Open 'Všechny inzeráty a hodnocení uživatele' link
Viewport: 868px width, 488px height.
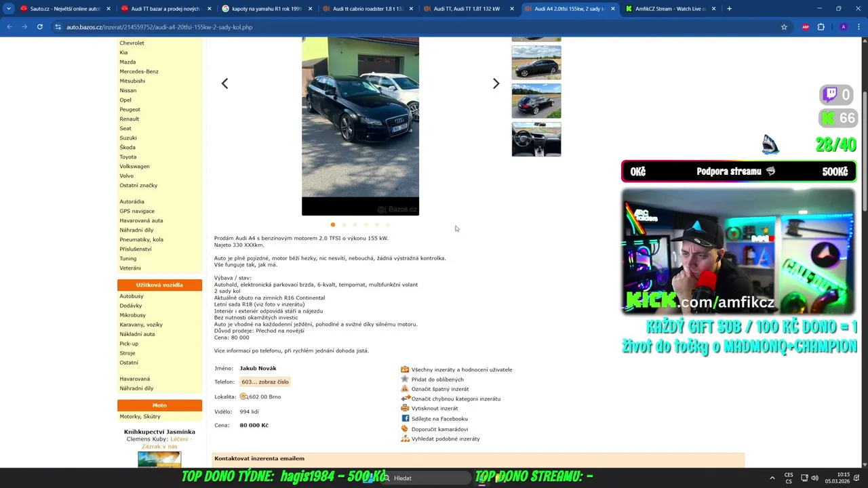(x=462, y=369)
